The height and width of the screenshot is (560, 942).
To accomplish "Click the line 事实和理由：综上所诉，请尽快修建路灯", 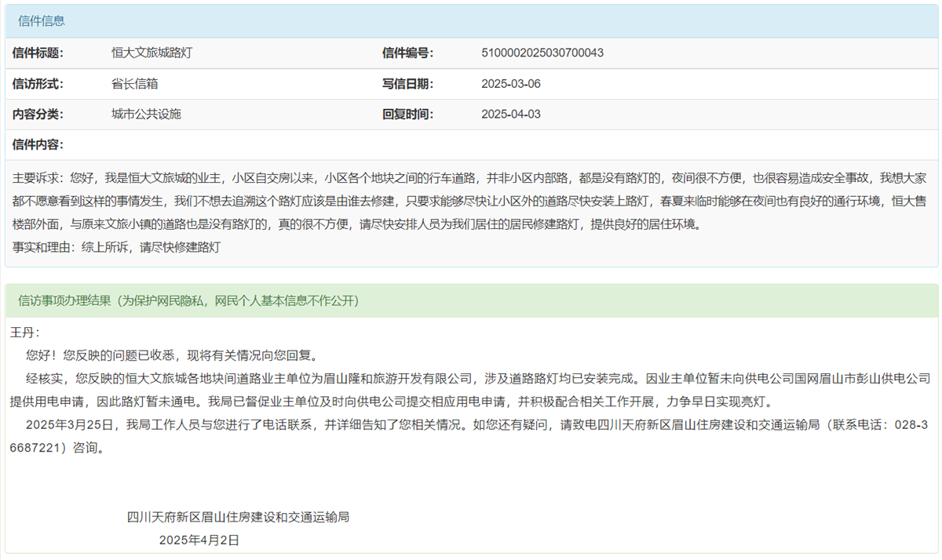I will [x=117, y=247].
